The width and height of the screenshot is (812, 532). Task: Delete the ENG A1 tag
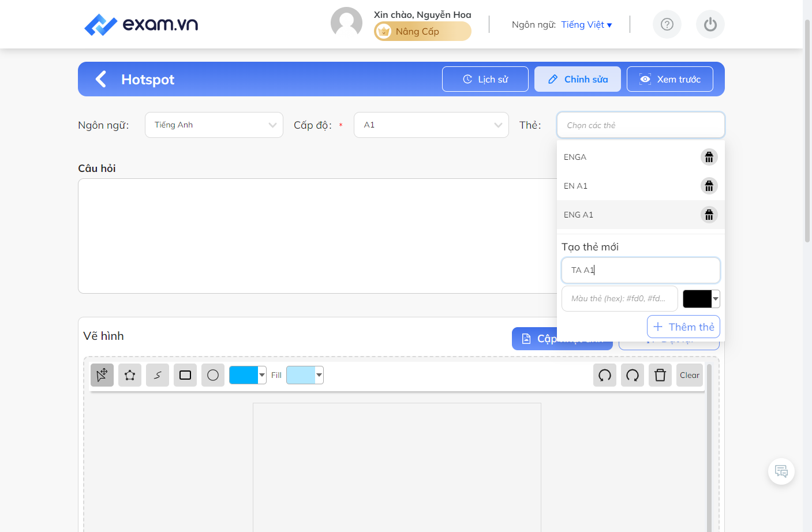tap(709, 215)
